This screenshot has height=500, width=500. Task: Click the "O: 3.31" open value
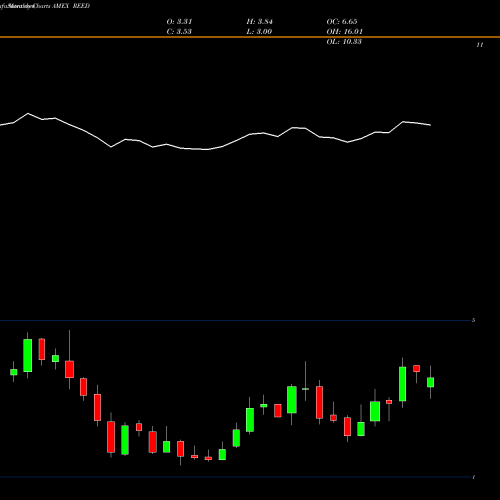point(179,22)
